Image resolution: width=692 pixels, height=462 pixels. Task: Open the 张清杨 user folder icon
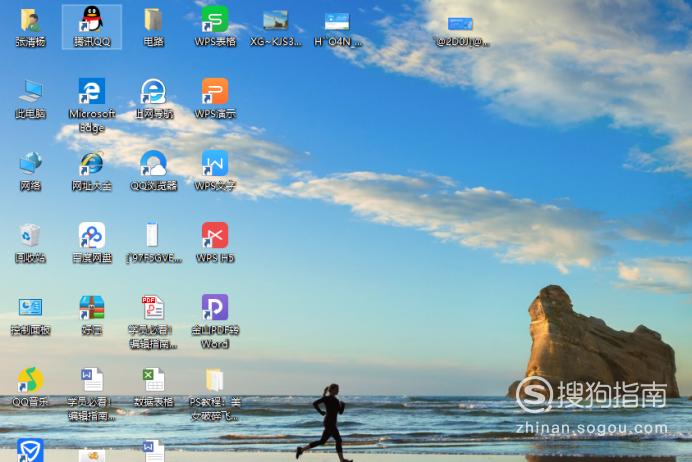30,20
